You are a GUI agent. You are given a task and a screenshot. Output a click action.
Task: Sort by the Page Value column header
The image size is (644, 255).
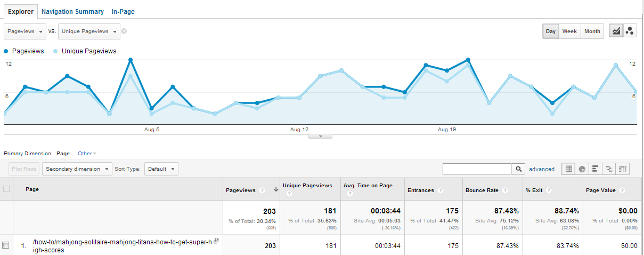click(601, 190)
